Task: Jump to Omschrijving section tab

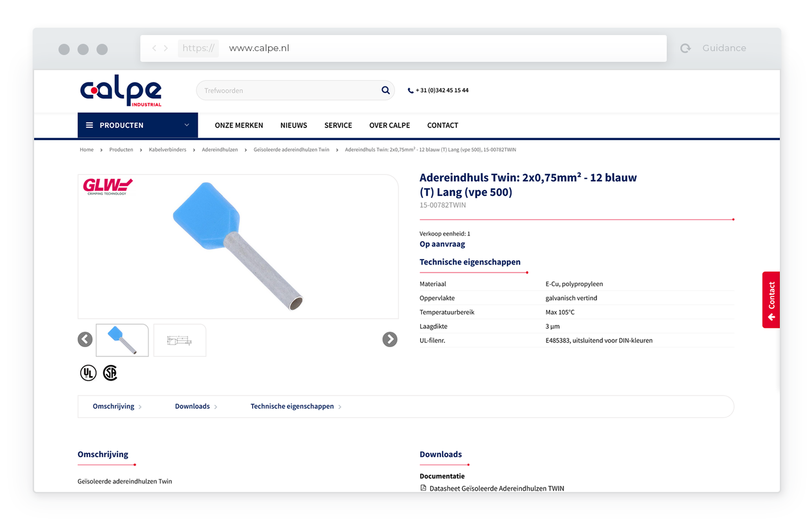Action: pos(114,406)
